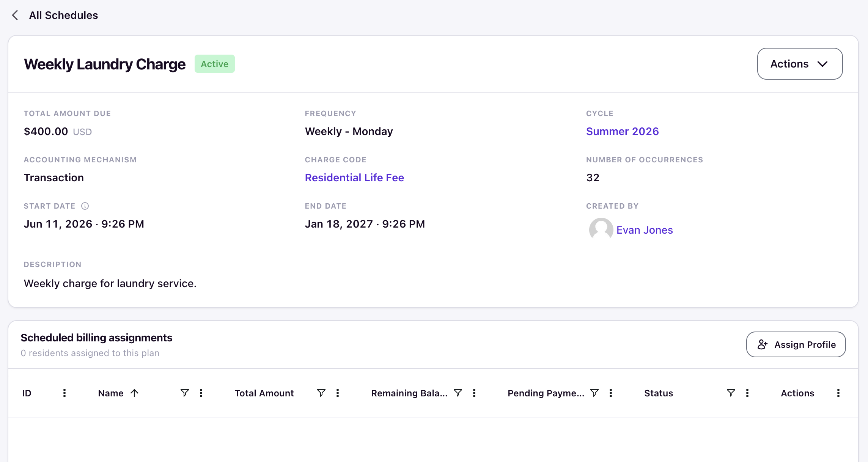Image resolution: width=868 pixels, height=462 pixels.
Task: Filter the Pending Payments column
Action: (x=594, y=393)
